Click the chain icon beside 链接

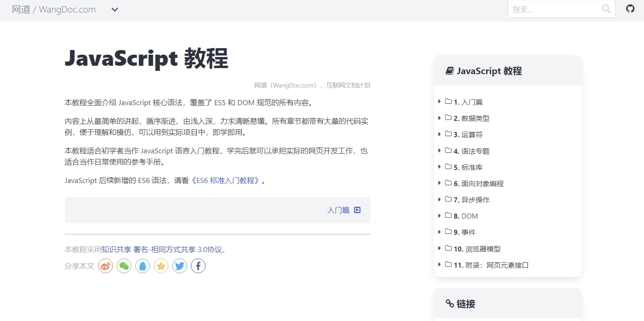450,304
